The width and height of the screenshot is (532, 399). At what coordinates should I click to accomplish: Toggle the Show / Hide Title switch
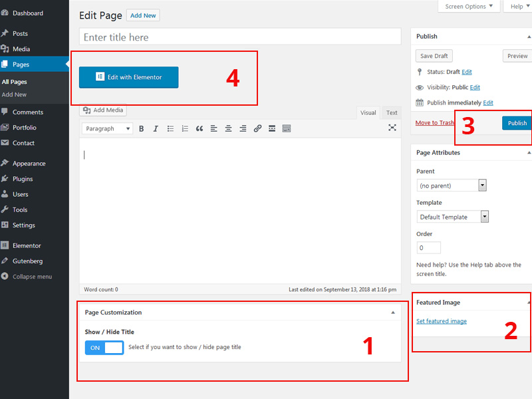(104, 347)
